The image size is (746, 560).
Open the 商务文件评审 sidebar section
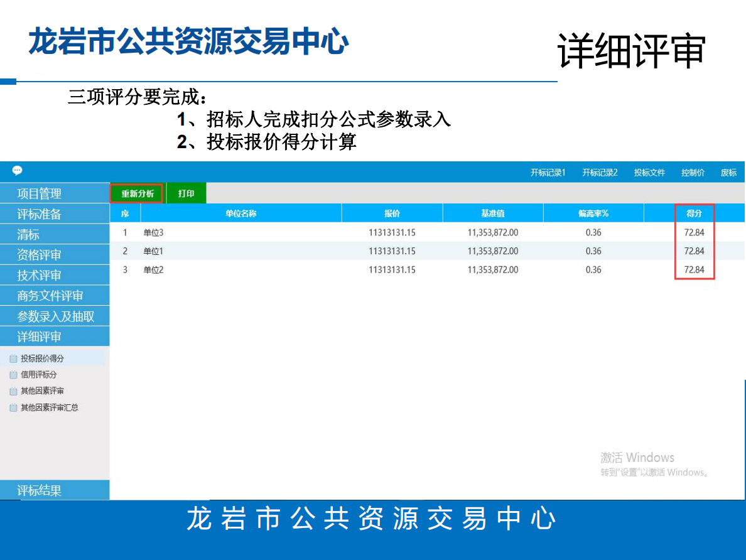[x=55, y=296]
